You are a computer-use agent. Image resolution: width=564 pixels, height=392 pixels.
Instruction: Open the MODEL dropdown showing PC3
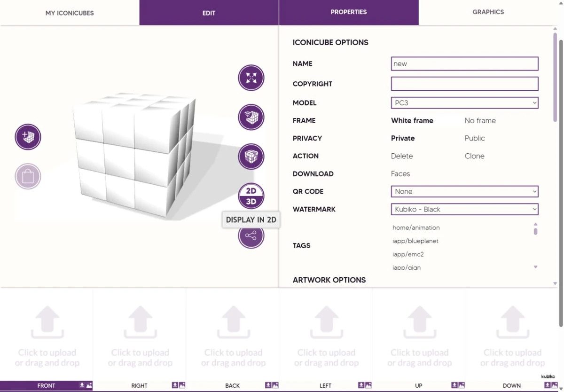click(x=464, y=103)
